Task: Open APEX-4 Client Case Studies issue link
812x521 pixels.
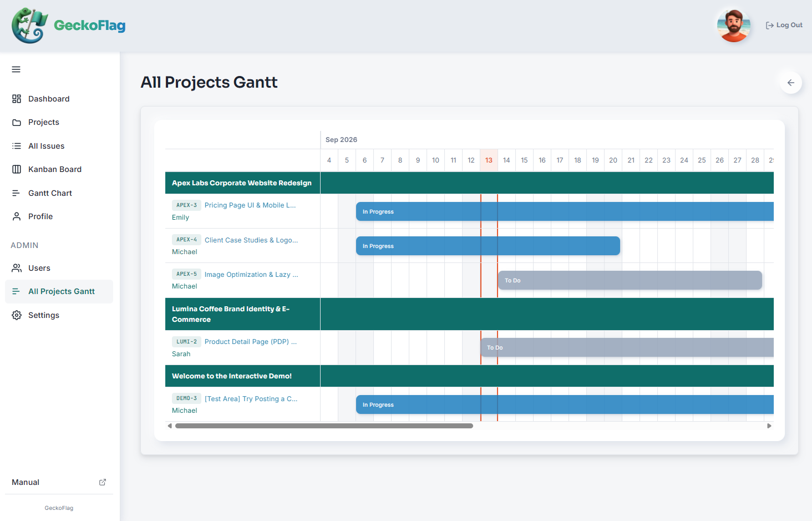Action: coord(251,240)
